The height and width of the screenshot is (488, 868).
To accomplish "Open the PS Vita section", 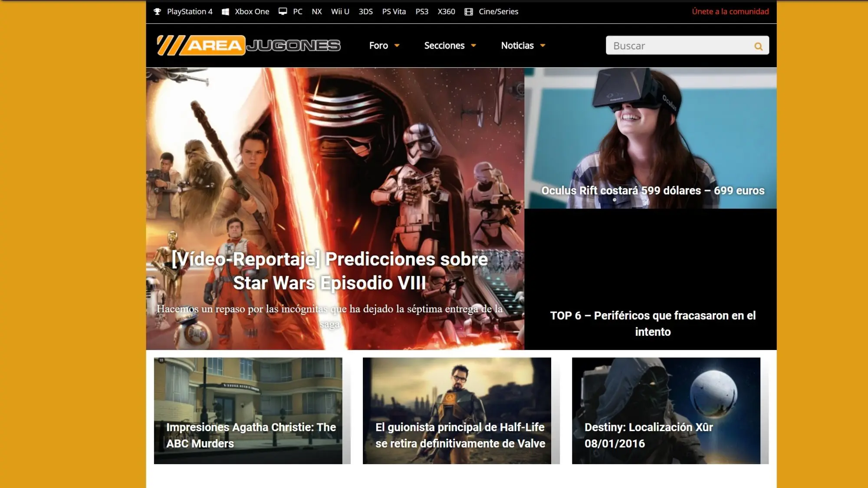I will coord(394,12).
